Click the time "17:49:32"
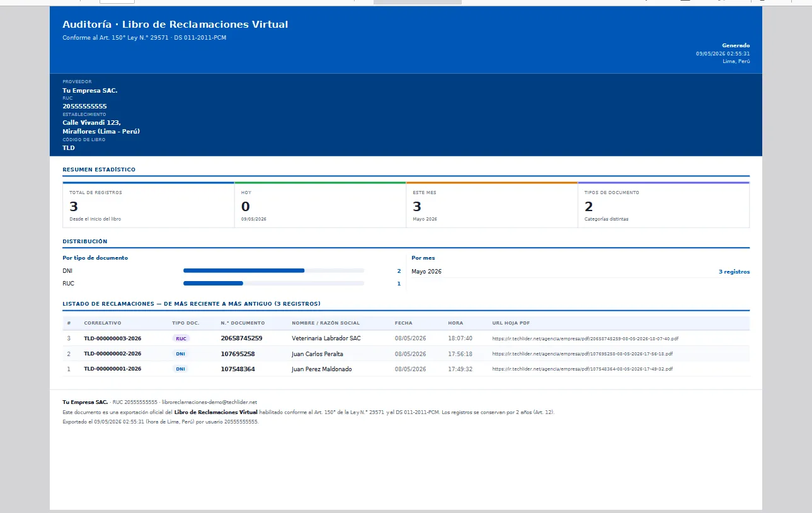Screen dimensions: 812x513 click(x=460, y=369)
